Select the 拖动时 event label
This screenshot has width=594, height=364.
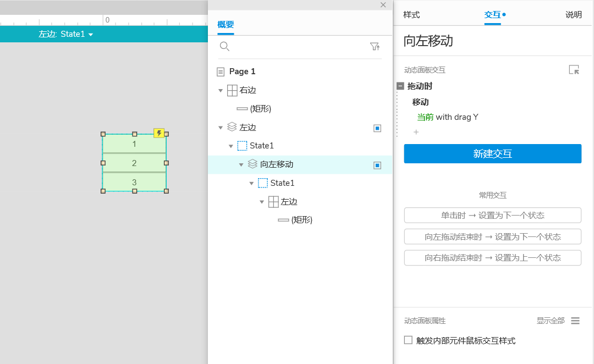(420, 86)
